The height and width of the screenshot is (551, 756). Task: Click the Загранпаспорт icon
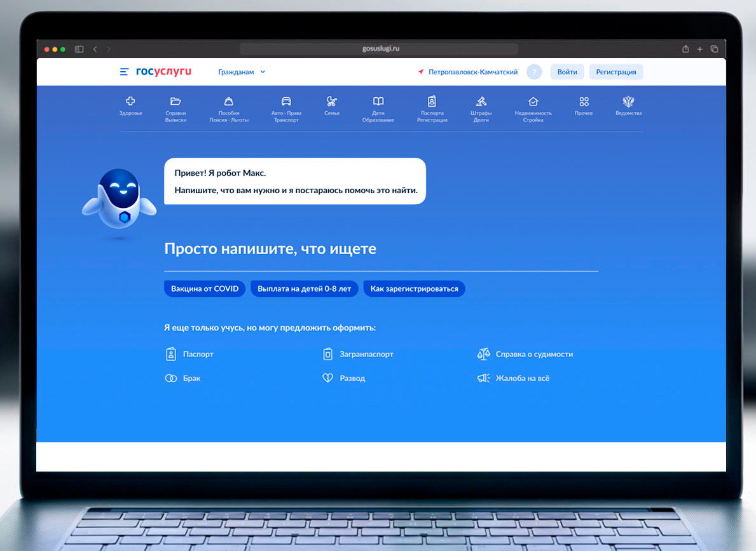327,354
